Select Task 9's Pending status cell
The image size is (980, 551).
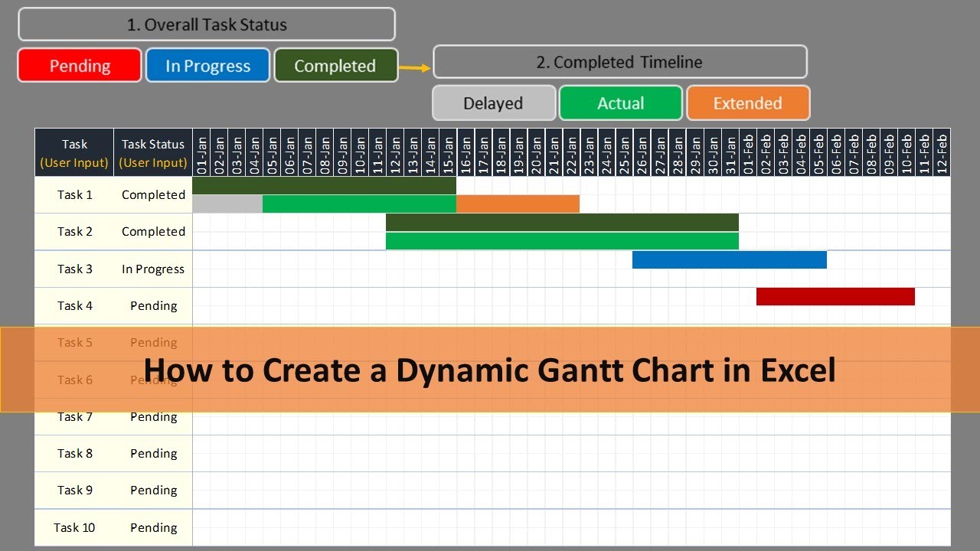pos(153,491)
